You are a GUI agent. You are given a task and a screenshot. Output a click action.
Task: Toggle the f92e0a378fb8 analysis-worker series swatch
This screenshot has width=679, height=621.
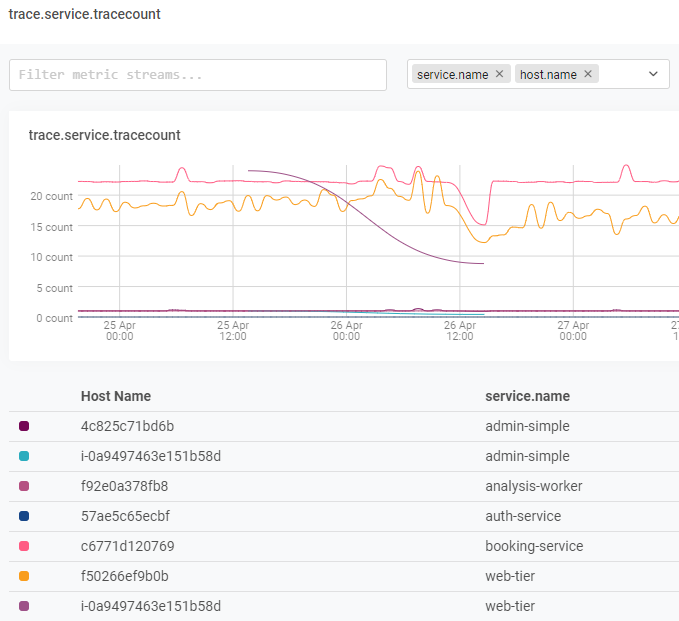(24, 486)
